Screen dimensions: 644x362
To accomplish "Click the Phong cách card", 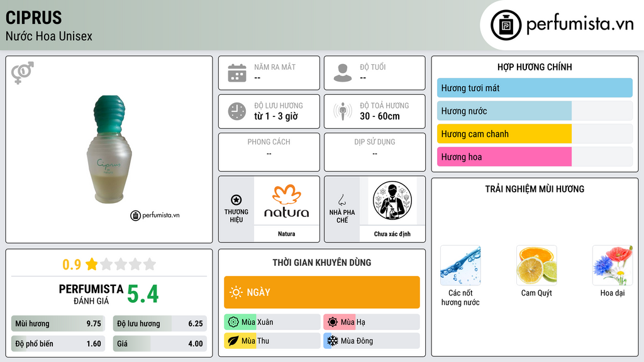I will coord(269,152).
